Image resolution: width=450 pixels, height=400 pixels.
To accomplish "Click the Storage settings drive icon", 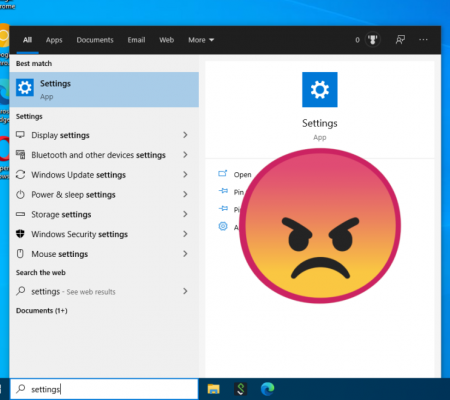I will tap(20, 214).
